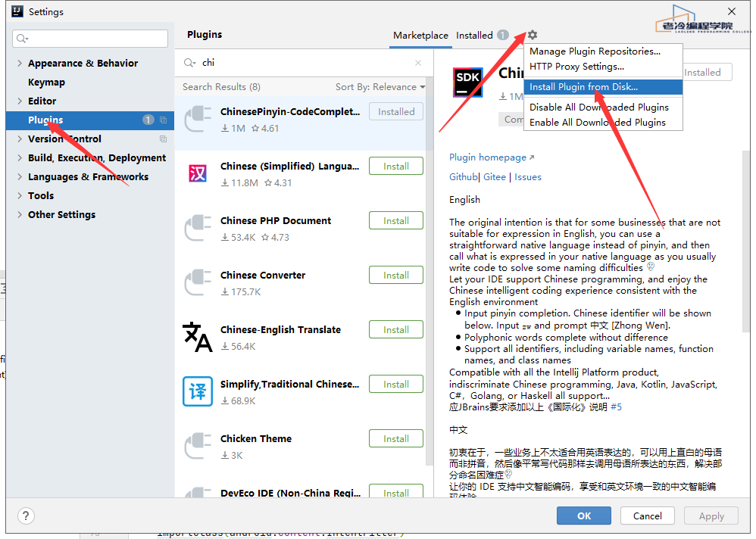
Task: Click the project-level icon beside Plugins
Action: tap(164, 120)
